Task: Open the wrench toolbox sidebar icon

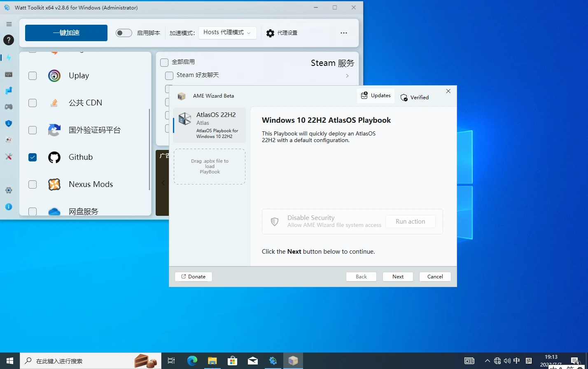Action: [9, 156]
